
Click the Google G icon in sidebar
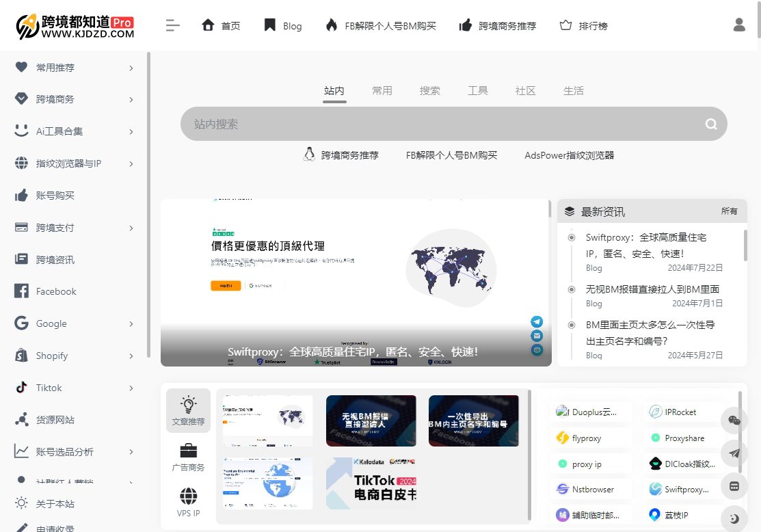pyautogui.click(x=21, y=323)
